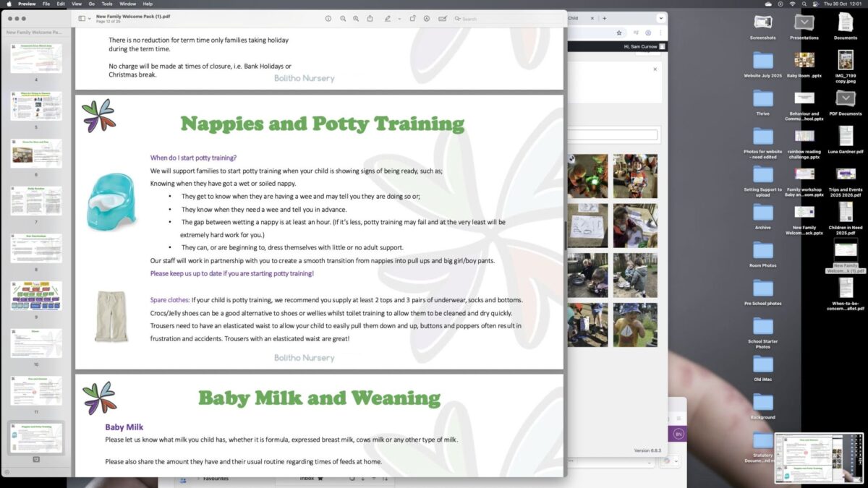Screen dimensions: 868x488
Task: Bookmark page with Chrome star icon
Action: pos(619,33)
